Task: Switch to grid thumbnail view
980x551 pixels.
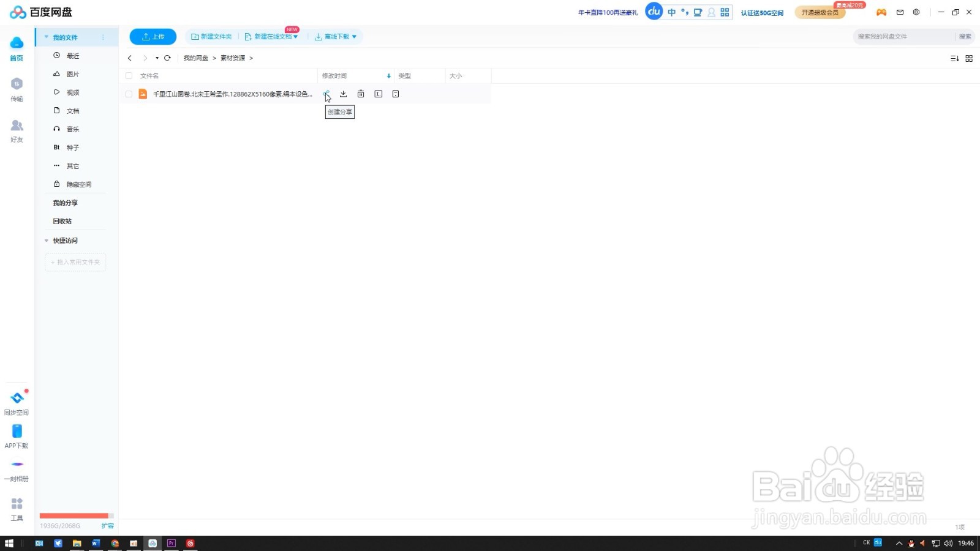Action: point(969,58)
